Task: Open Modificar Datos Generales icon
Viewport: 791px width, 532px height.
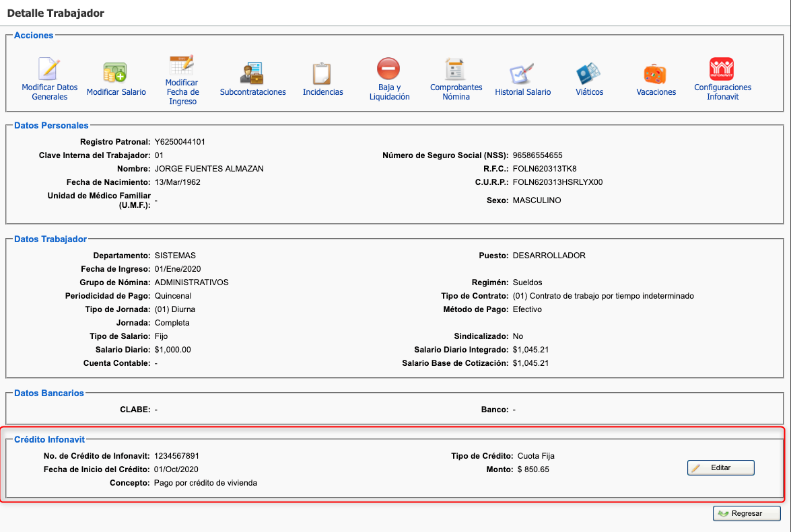Action: tap(49, 69)
